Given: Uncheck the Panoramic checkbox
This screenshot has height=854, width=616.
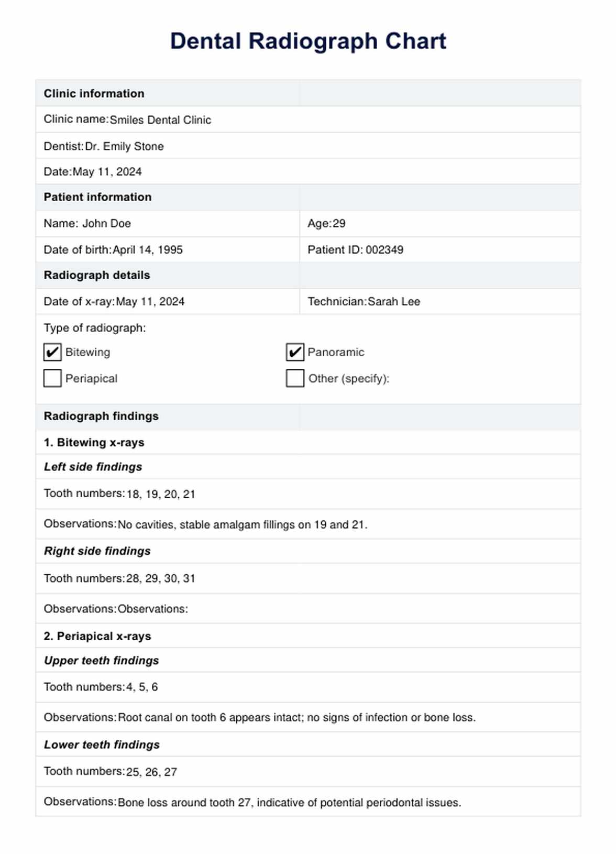Looking at the screenshot, I should click(x=295, y=352).
